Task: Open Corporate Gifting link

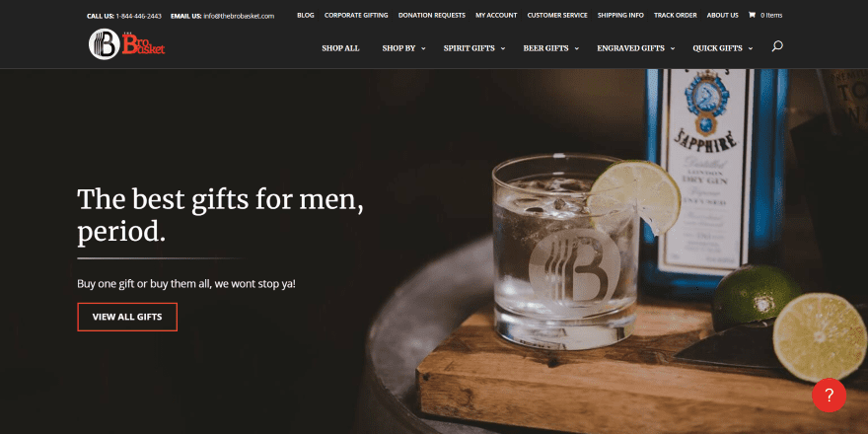Action: [x=356, y=16]
